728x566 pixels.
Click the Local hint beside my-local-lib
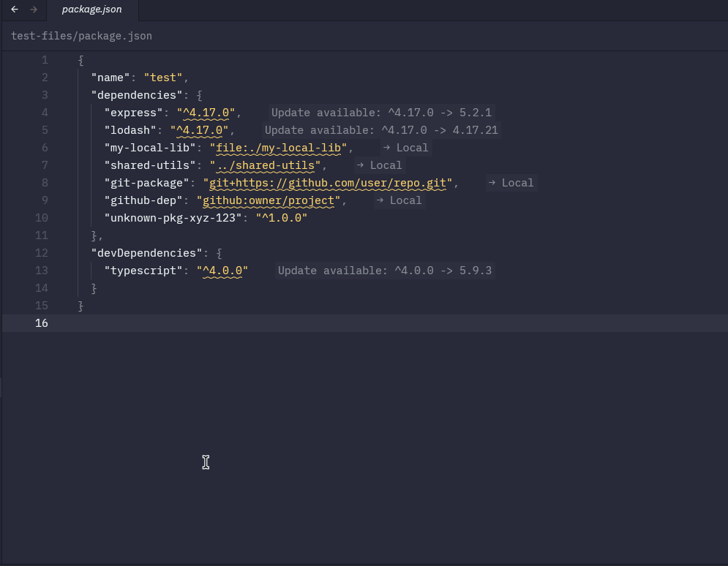pos(405,148)
